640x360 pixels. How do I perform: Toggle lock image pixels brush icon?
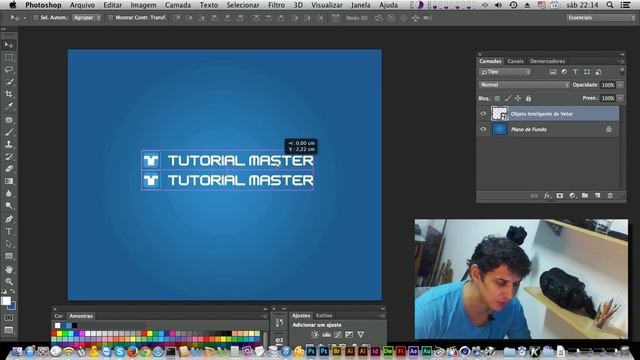pos(507,98)
